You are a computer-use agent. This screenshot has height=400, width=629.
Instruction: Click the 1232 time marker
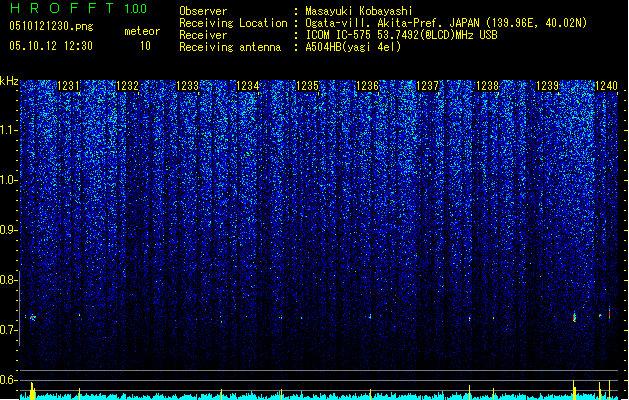128,86
